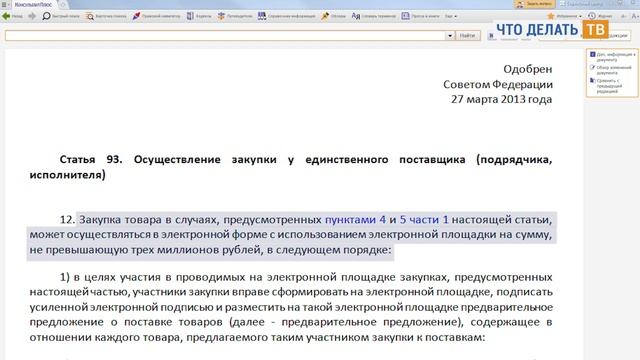Launch Правовой навигатор tool

tap(156, 16)
